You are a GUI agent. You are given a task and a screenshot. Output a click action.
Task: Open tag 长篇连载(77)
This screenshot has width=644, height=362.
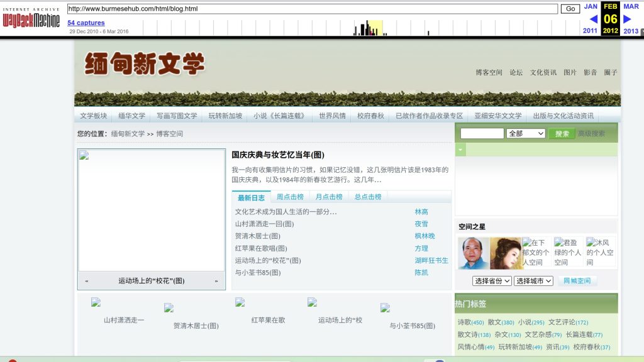[x=584, y=334]
